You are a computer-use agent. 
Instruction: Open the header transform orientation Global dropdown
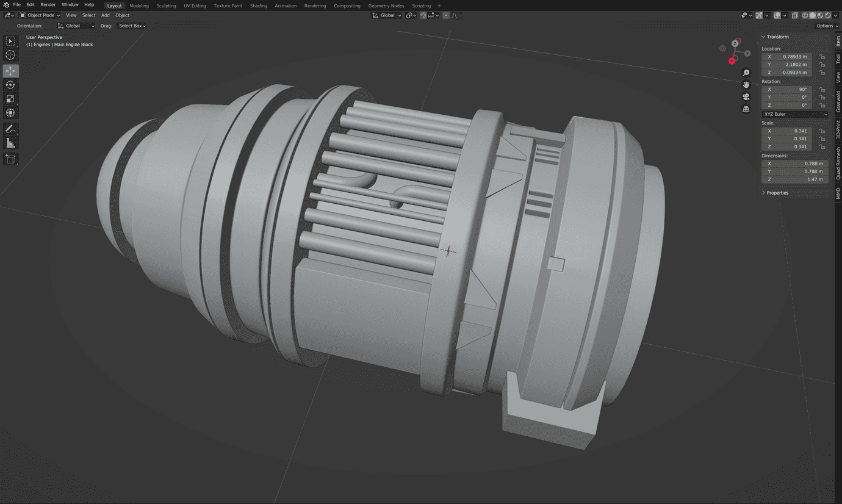[x=387, y=15]
